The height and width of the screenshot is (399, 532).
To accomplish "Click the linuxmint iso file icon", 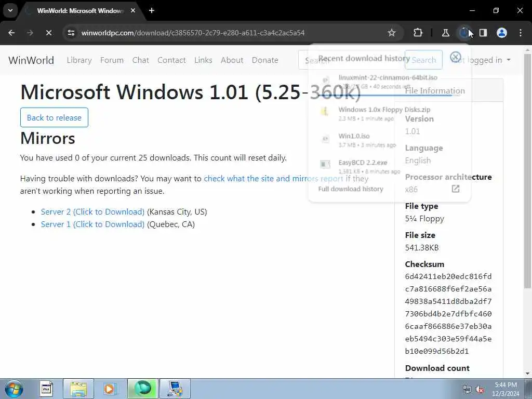I will pyautogui.click(x=325, y=80).
